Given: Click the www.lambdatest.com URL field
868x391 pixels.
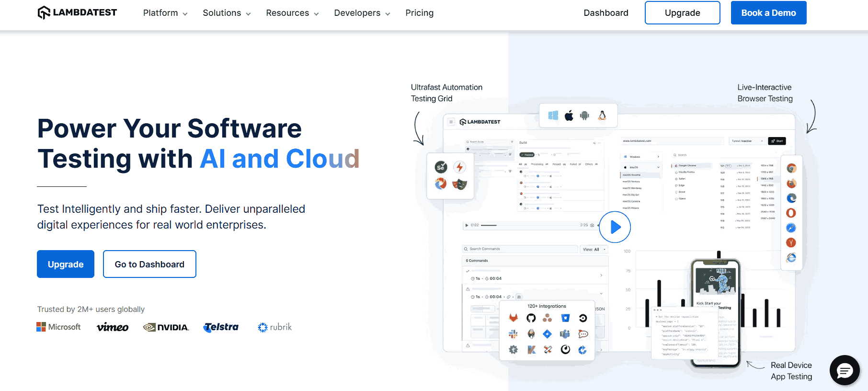Looking at the screenshot, I should tap(672, 141).
